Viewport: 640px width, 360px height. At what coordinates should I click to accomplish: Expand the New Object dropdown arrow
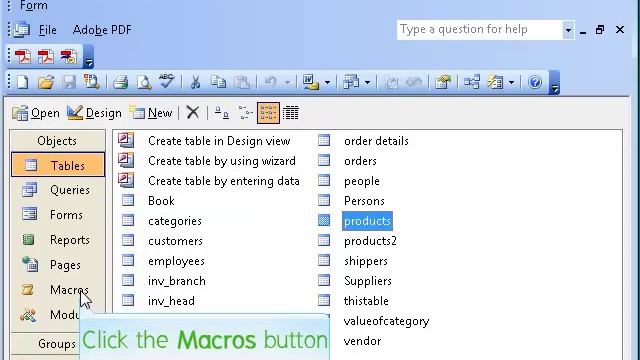[x=511, y=82]
